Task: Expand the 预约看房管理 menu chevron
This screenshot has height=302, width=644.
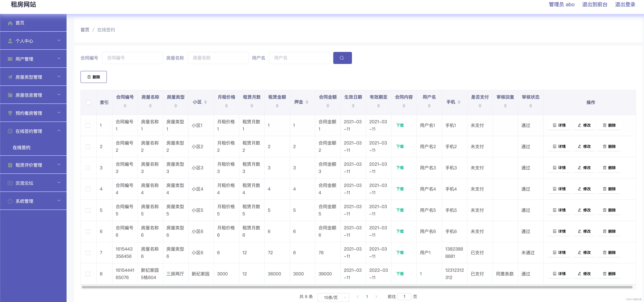Action: (59, 113)
